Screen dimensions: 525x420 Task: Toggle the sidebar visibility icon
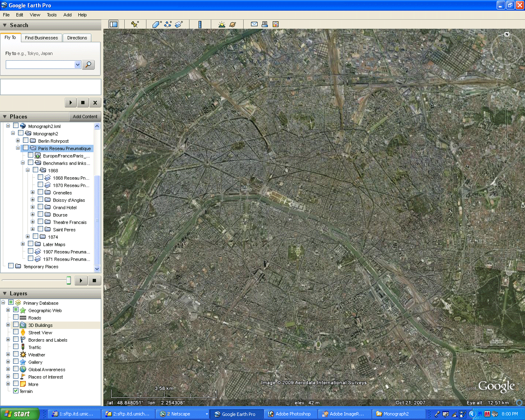tap(114, 24)
